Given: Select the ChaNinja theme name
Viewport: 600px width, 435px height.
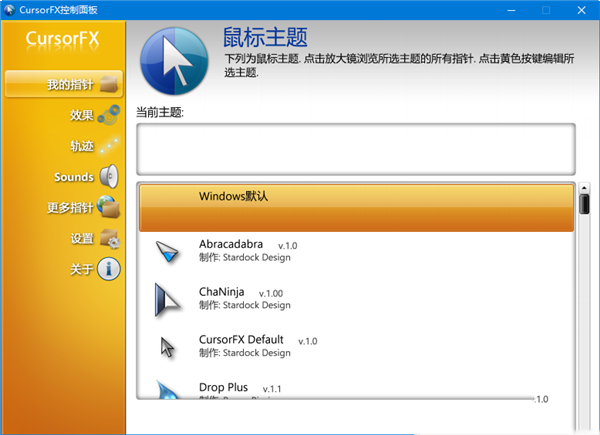Looking at the screenshot, I should (x=222, y=292).
